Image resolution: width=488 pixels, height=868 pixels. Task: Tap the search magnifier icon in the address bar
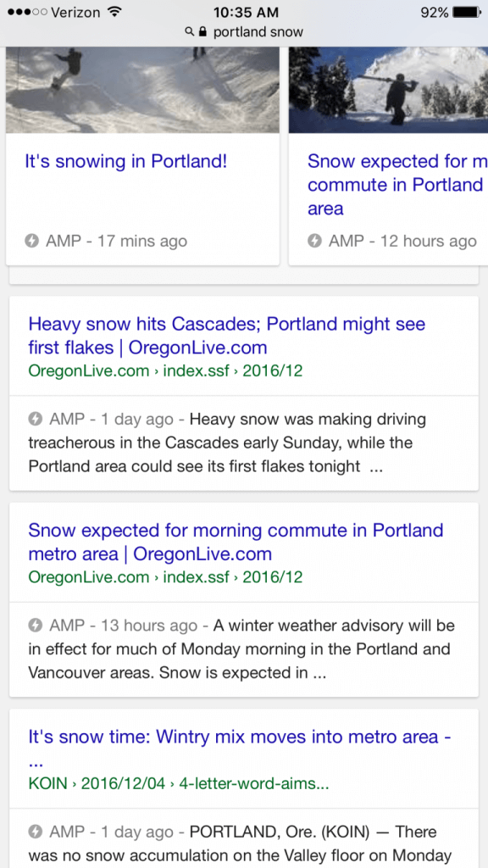[x=189, y=32]
